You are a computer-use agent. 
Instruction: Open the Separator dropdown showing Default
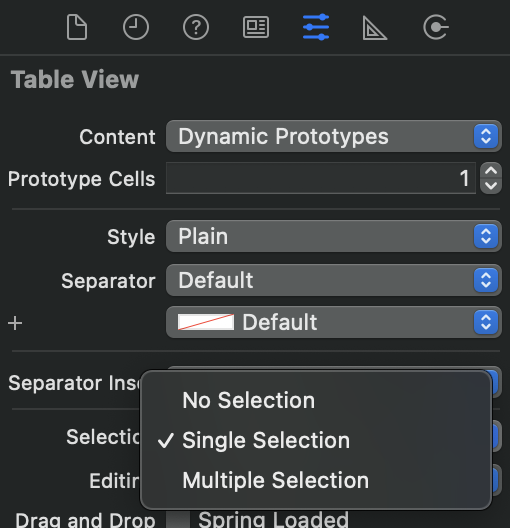click(x=334, y=280)
